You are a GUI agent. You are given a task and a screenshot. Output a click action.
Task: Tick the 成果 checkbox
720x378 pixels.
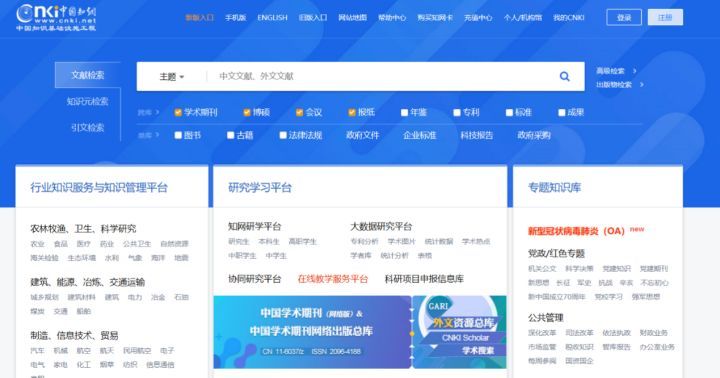562,113
